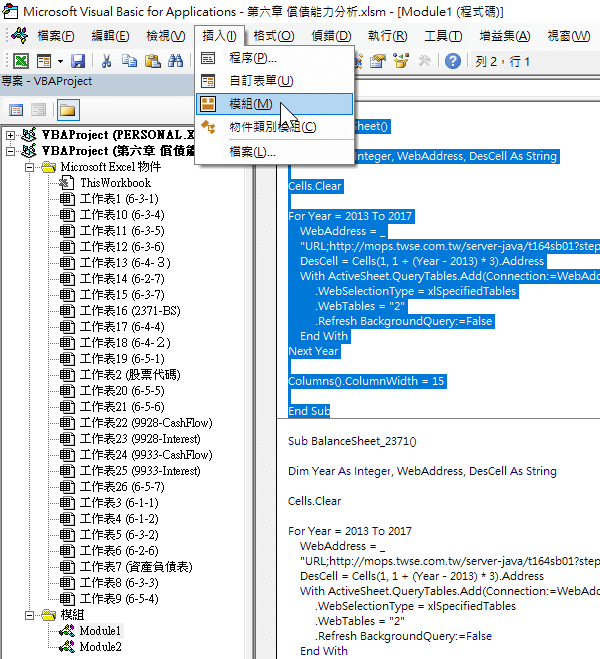The height and width of the screenshot is (659, 600).
Task: Open the 視窗(W) menu
Action: tap(569, 36)
